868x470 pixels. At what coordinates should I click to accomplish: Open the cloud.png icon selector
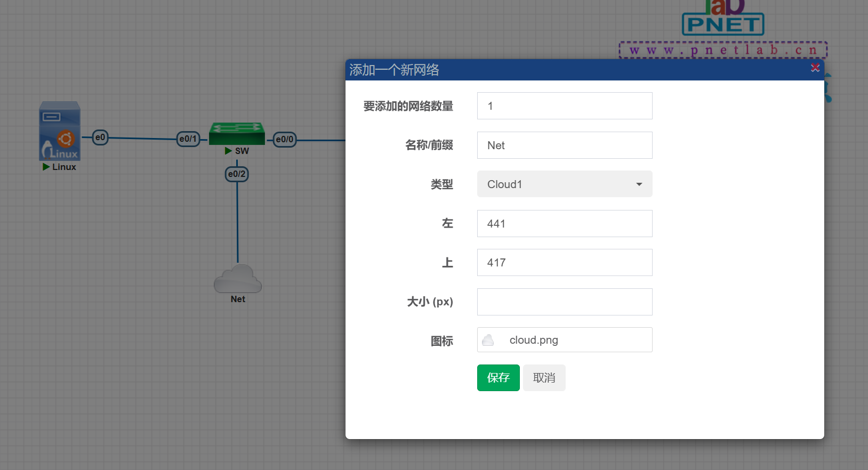564,340
